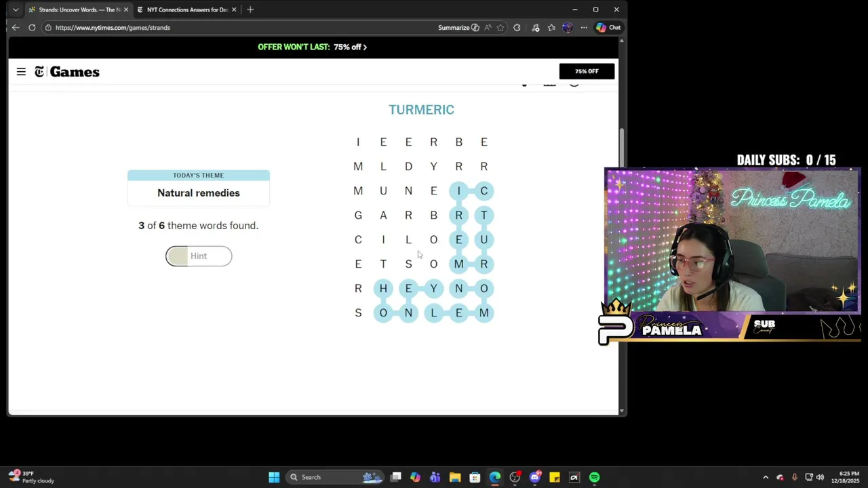Close the Strands tab
Viewport: 868px width, 488px height.
tap(126, 9)
